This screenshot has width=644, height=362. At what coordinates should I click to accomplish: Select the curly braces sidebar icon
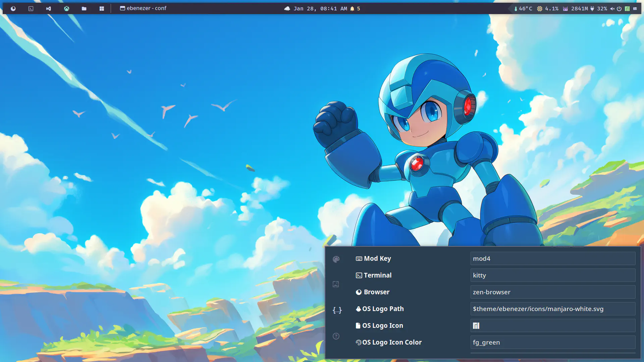(x=337, y=310)
